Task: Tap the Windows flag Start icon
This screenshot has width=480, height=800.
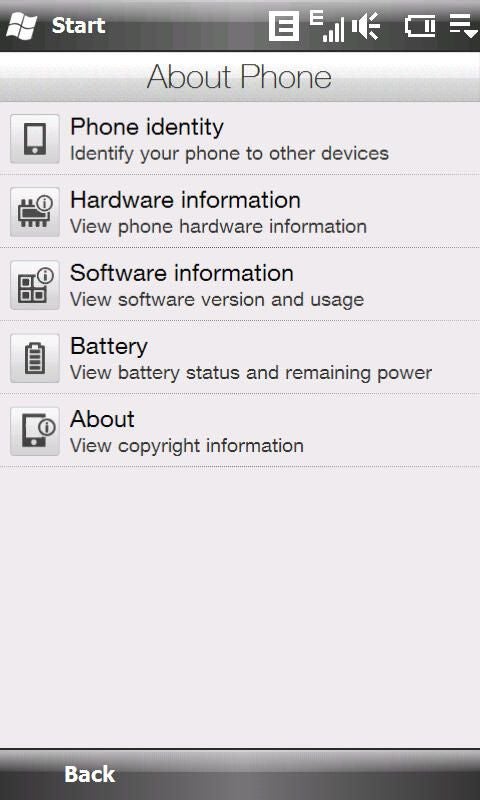Action: 22,26
